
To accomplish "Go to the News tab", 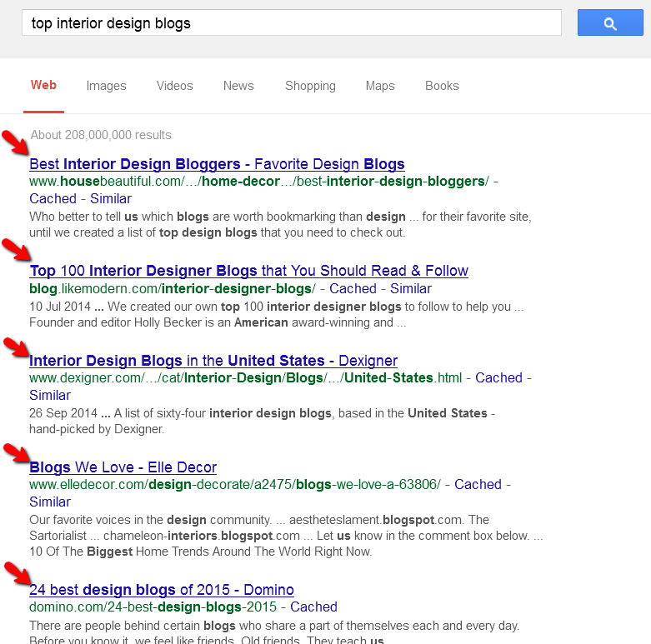I will click(x=238, y=86).
